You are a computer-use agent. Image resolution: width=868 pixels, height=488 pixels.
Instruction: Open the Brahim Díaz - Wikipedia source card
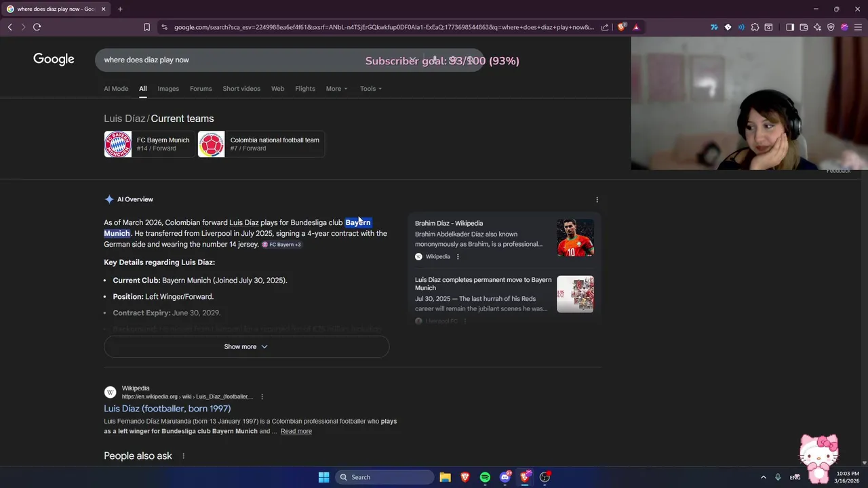[x=504, y=239]
